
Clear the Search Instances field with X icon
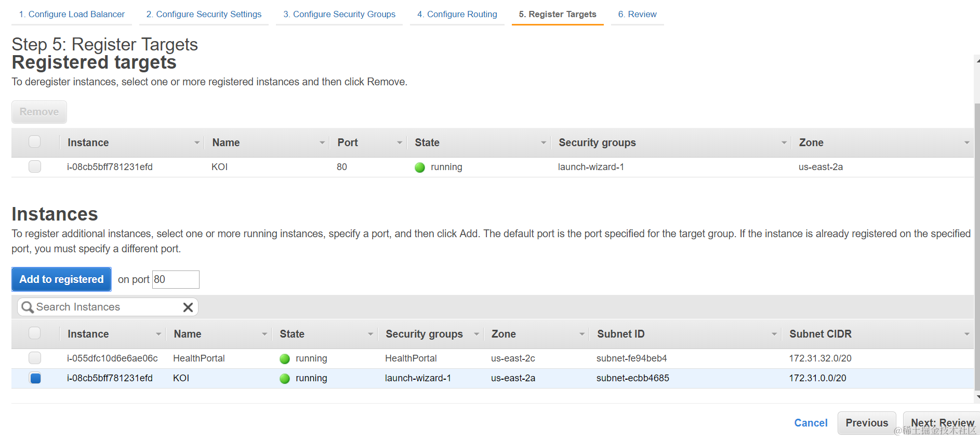188,307
